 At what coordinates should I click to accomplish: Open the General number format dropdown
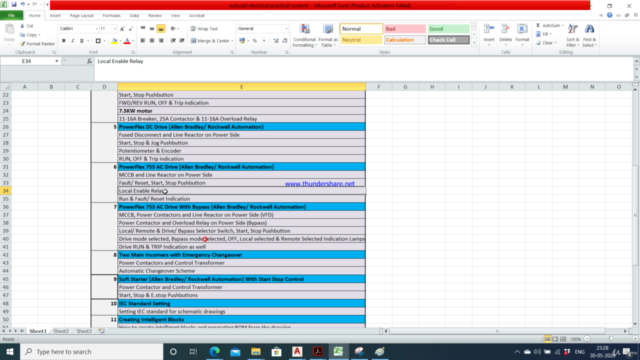286,29
